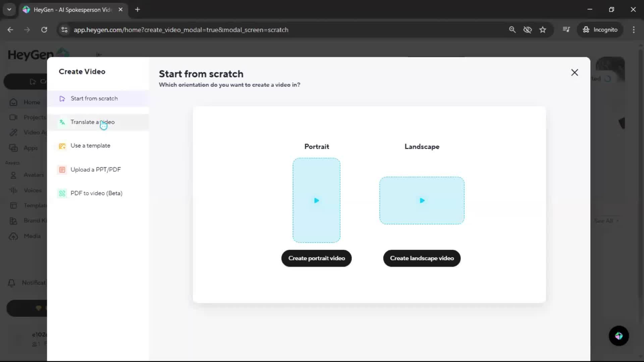
Task: Select the HeyGen browser tab
Action: 72,9
